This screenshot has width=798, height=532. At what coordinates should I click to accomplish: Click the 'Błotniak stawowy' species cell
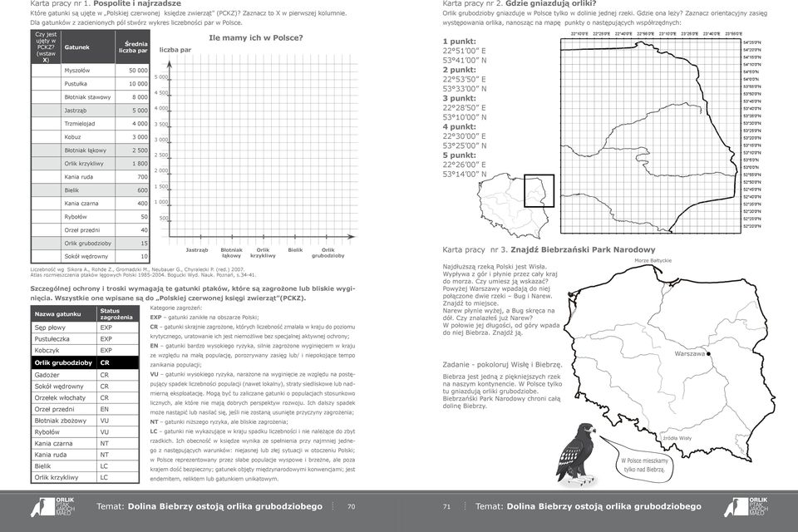click(87, 96)
